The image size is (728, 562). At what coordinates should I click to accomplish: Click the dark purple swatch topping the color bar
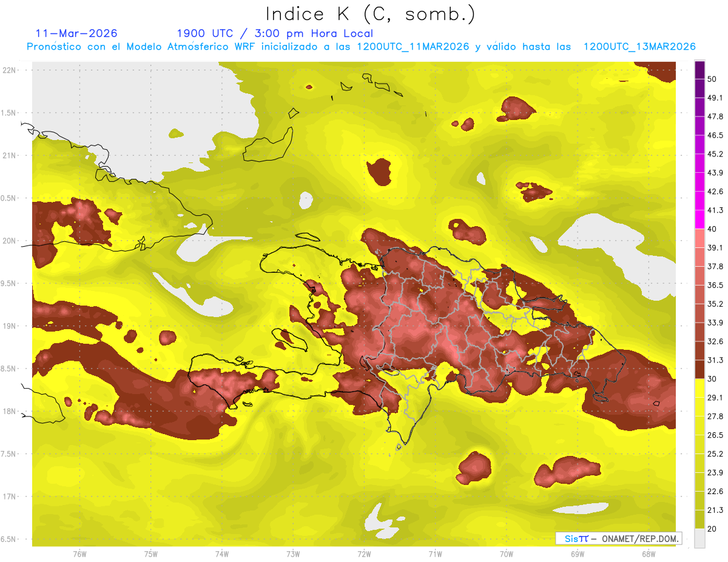pos(699,70)
